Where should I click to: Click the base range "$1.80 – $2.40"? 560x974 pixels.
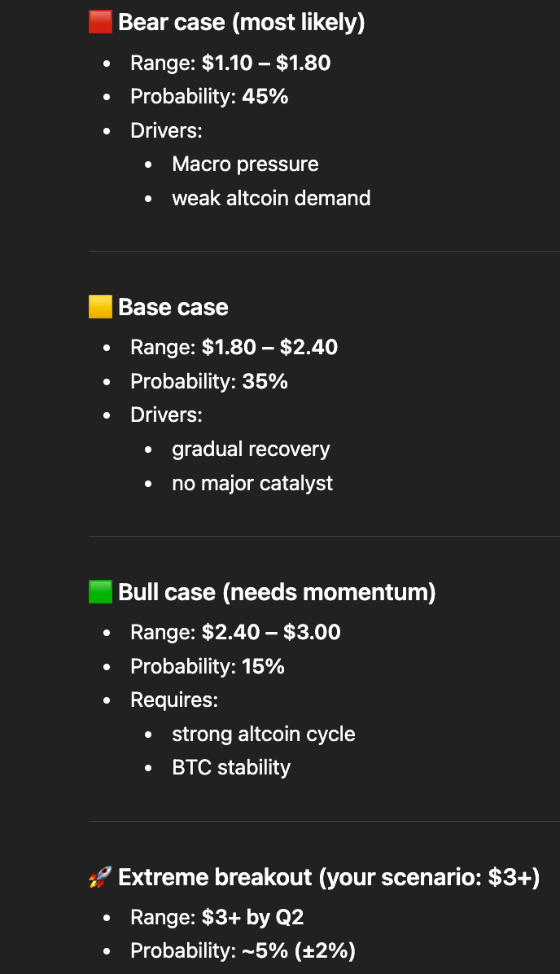(x=269, y=348)
